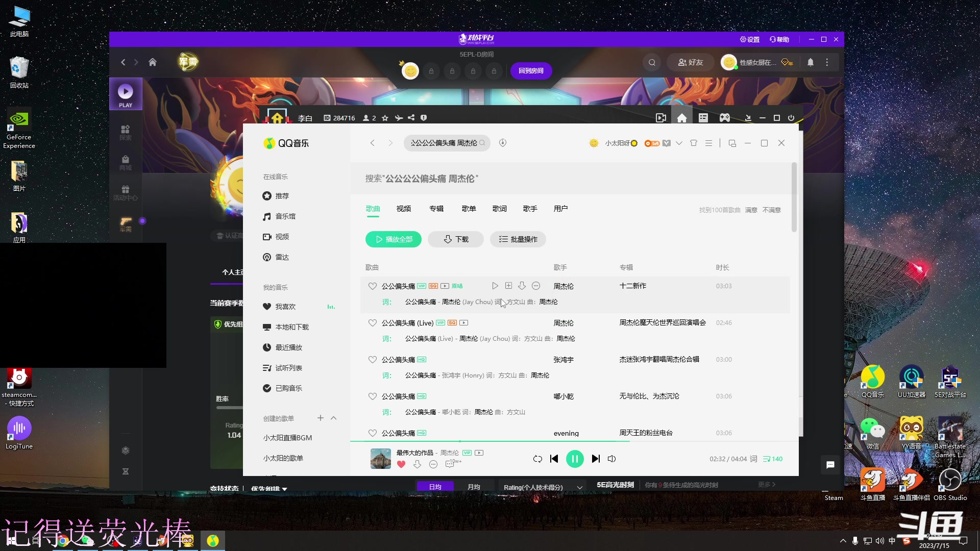
Task: Open 小太阳直播BGM playlist
Action: click(287, 438)
